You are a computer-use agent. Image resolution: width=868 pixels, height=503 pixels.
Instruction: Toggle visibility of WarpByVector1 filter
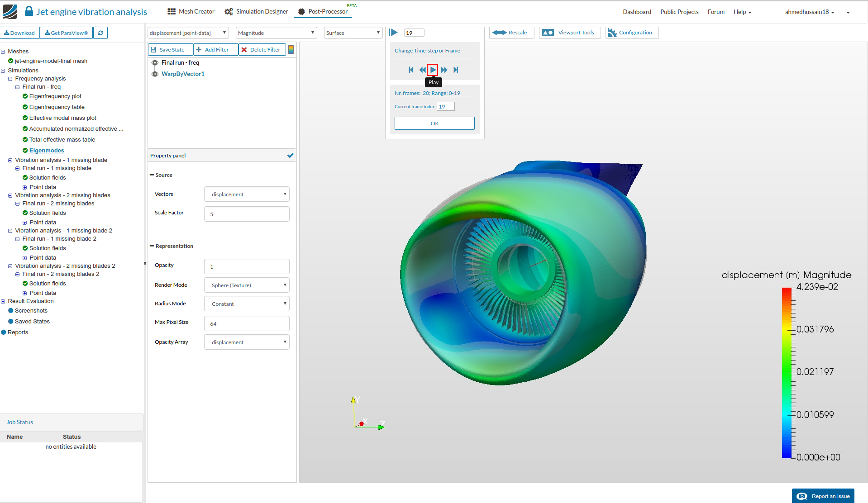click(155, 74)
